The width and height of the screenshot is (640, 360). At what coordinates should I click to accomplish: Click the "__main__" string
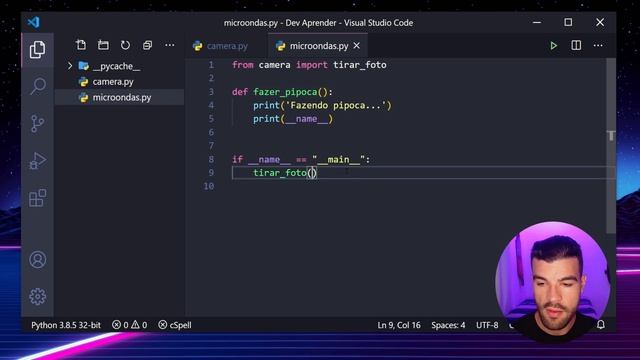(x=338, y=160)
